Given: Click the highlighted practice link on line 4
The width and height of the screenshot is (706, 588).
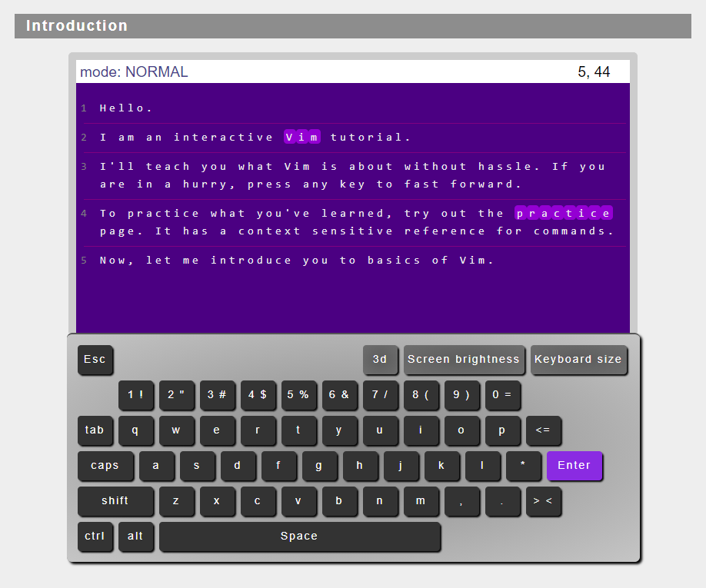Looking at the screenshot, I should coord(564,213).
